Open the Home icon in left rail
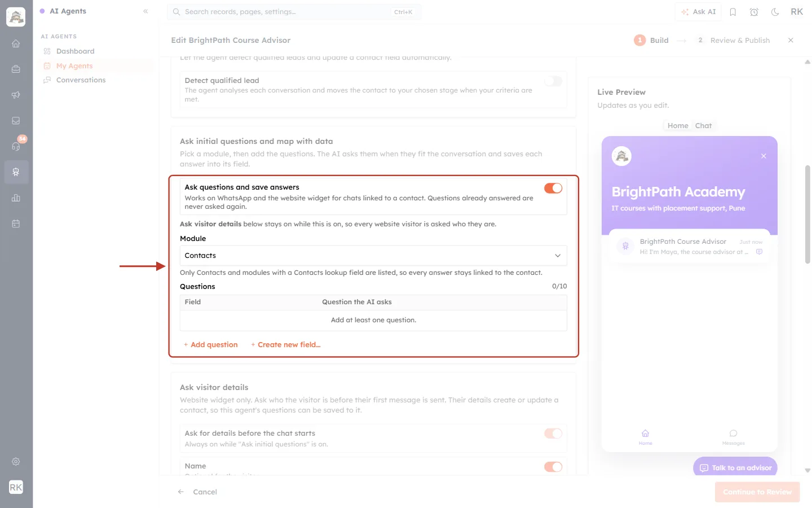The height and width of the screenshot is (508, 812). 16,43
